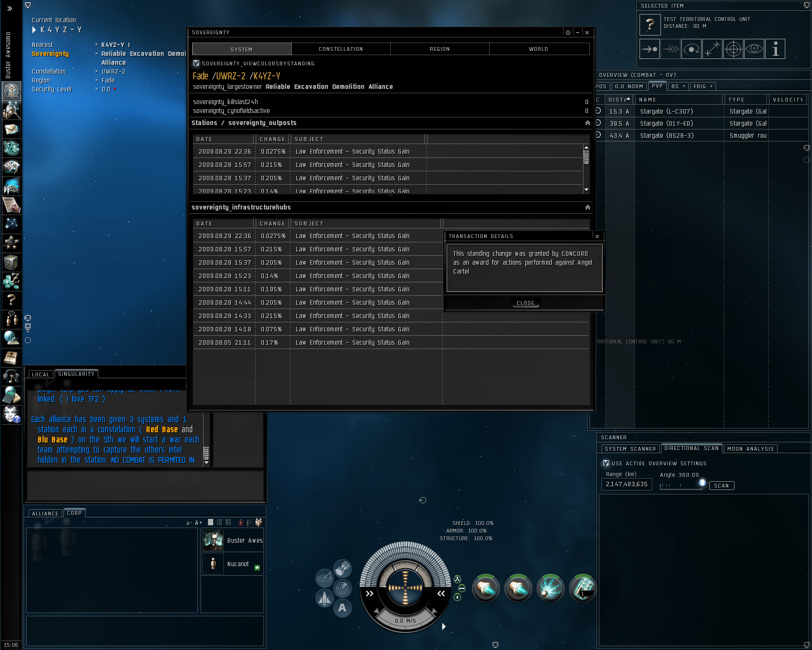This screenshot has width=812, height=650.
Task: Open Assets cube icon in Neocom
Action: [x=11, y=262]
